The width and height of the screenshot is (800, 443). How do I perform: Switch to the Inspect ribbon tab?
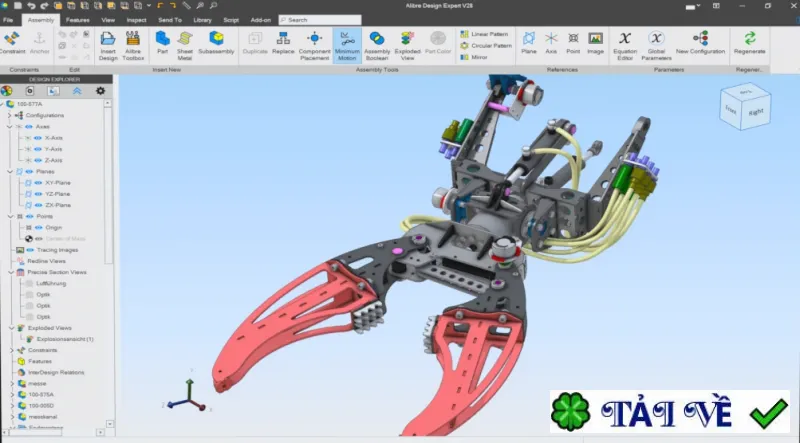pos(136,20)
